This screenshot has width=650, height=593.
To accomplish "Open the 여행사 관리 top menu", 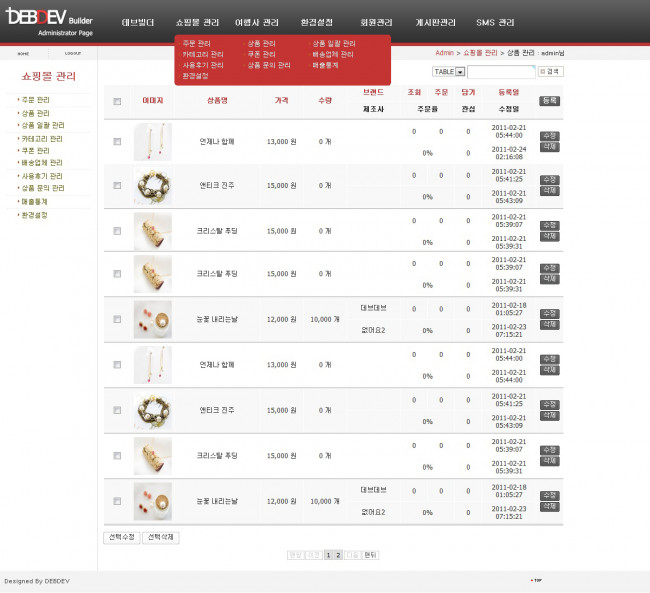I will pos(257,22).
